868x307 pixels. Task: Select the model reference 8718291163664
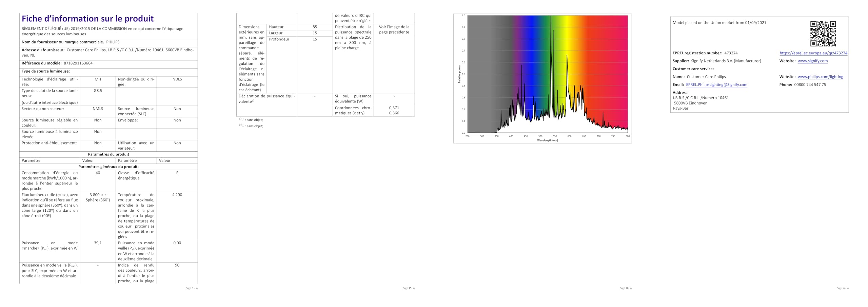78,63
